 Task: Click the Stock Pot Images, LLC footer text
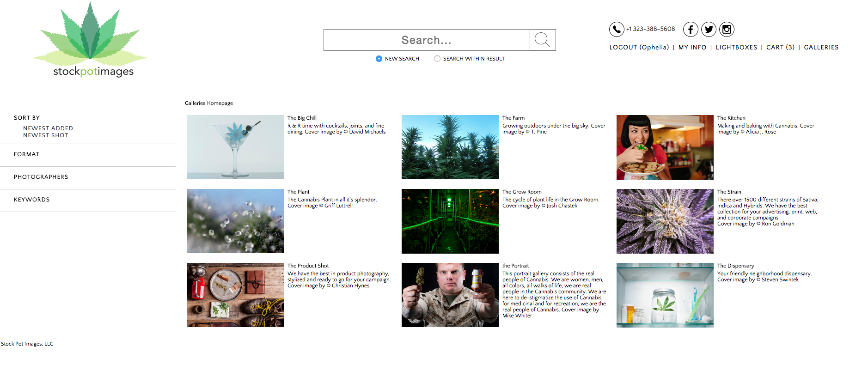coord(27,344)
